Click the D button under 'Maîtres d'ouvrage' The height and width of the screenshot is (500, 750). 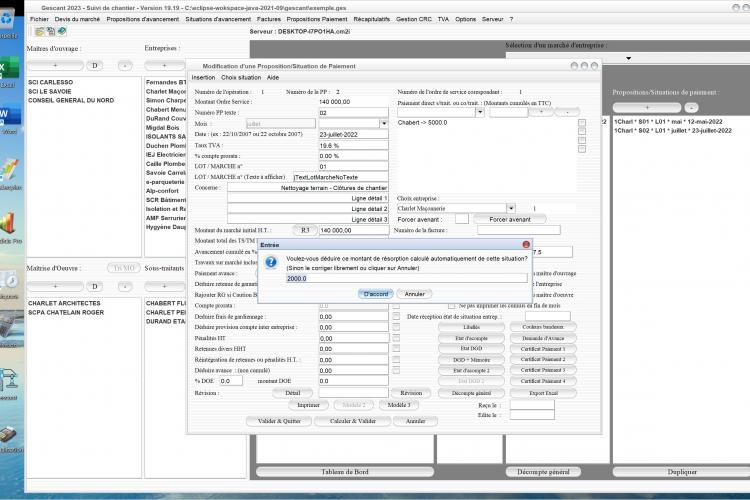pos(95,66)
